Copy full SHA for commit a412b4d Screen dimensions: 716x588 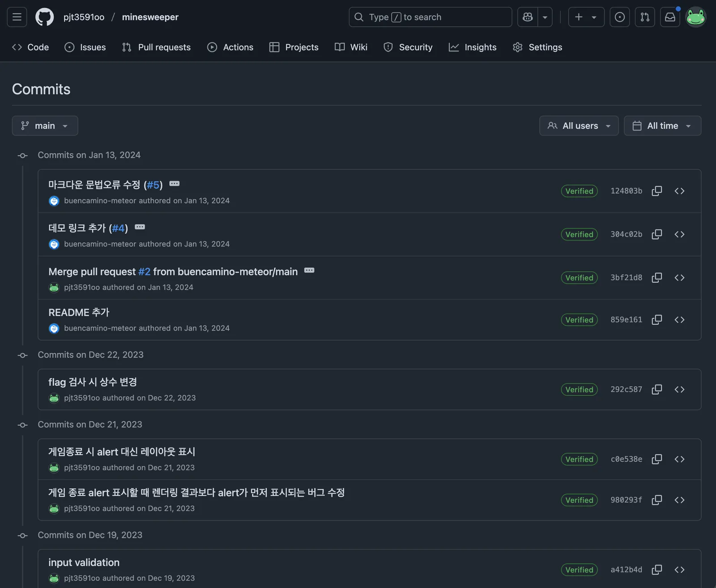click(x=657, y=570)
